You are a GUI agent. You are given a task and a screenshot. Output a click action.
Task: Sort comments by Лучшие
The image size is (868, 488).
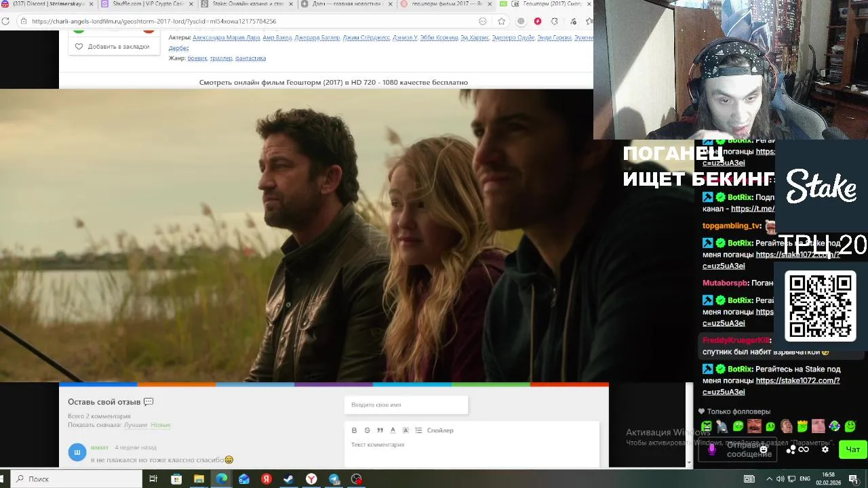136,425
